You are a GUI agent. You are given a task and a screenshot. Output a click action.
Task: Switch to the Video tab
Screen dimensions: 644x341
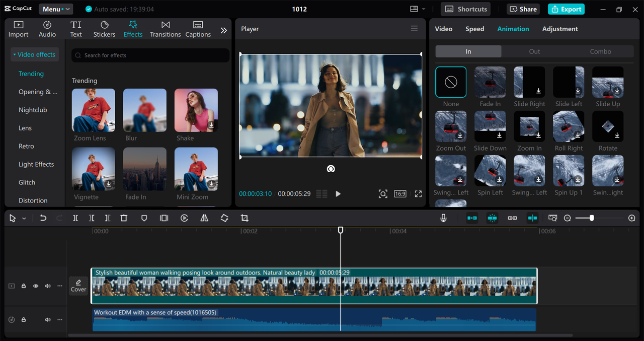click(443, 29)
